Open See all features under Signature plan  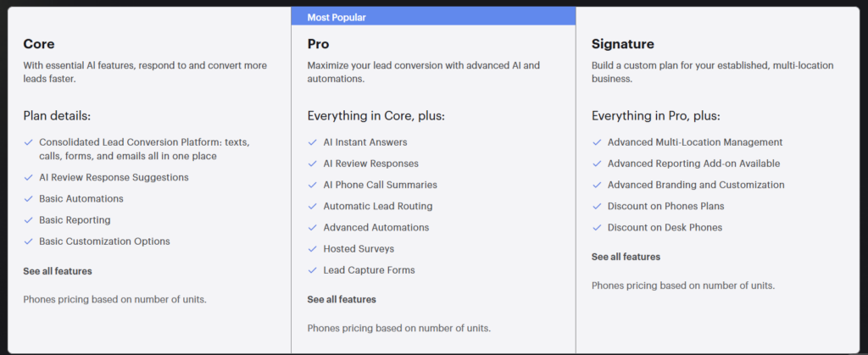(626, 257)
